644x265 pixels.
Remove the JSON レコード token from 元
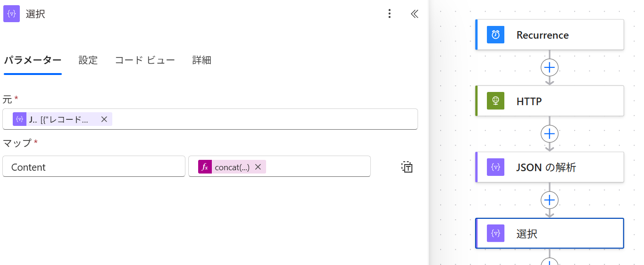pyautogui.click(x=104, y=119)
